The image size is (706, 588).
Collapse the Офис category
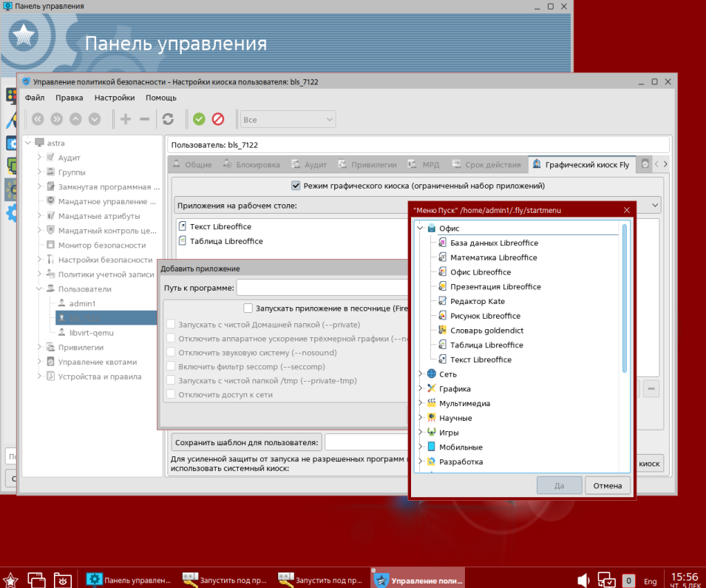click(421, 229)
